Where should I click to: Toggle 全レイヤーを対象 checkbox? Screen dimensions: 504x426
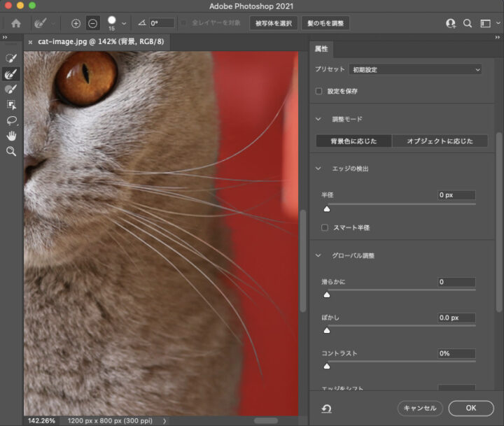[183, 23]
